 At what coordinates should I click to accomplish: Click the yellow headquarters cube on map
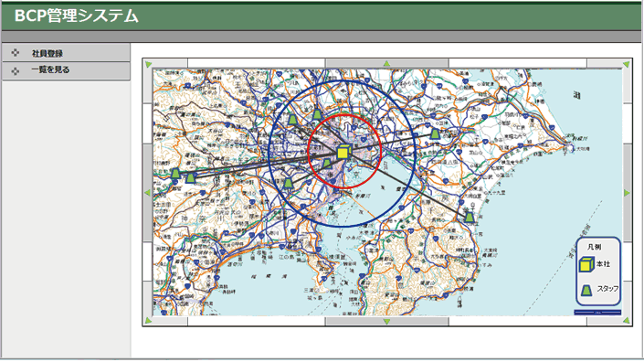pos(343,152)
